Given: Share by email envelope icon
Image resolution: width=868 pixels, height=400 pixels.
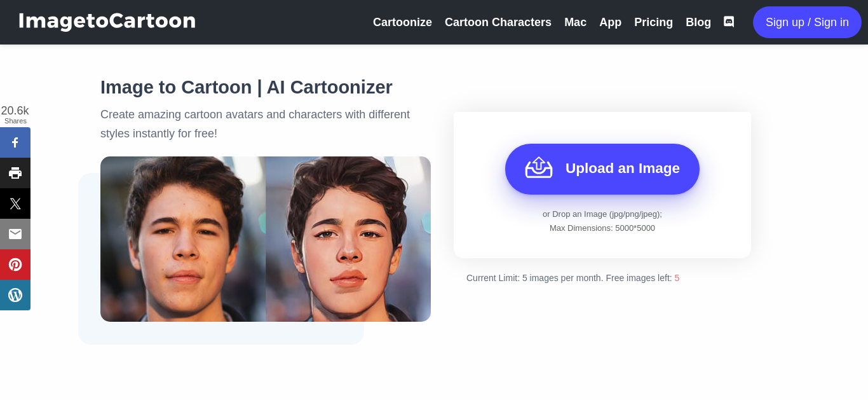Looking at the screenshot, I should 15,234.
